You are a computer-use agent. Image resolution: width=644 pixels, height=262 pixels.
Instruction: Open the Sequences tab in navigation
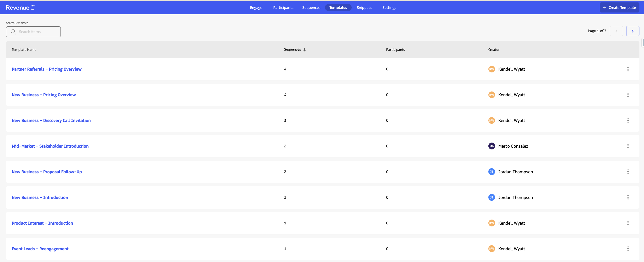311,8
